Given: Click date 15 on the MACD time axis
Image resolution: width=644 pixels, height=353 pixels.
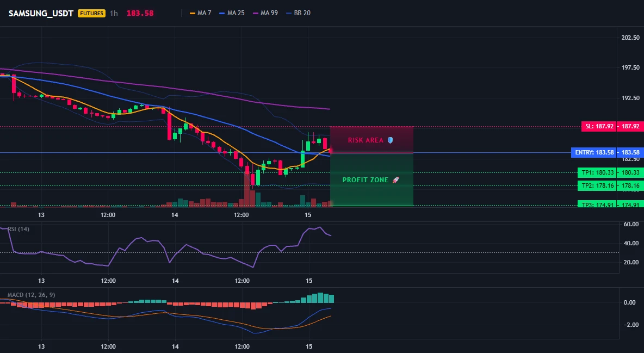Looking at the screenshot, I should point(309,346).
